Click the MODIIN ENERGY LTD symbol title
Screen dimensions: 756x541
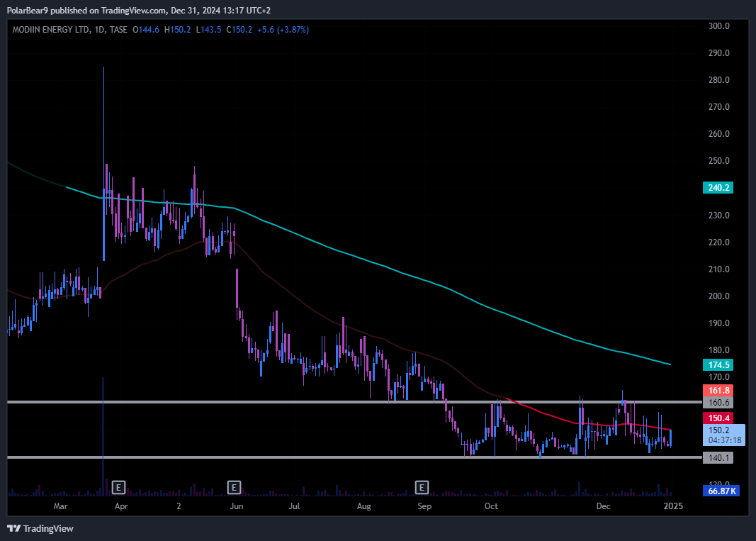[50, 30]
